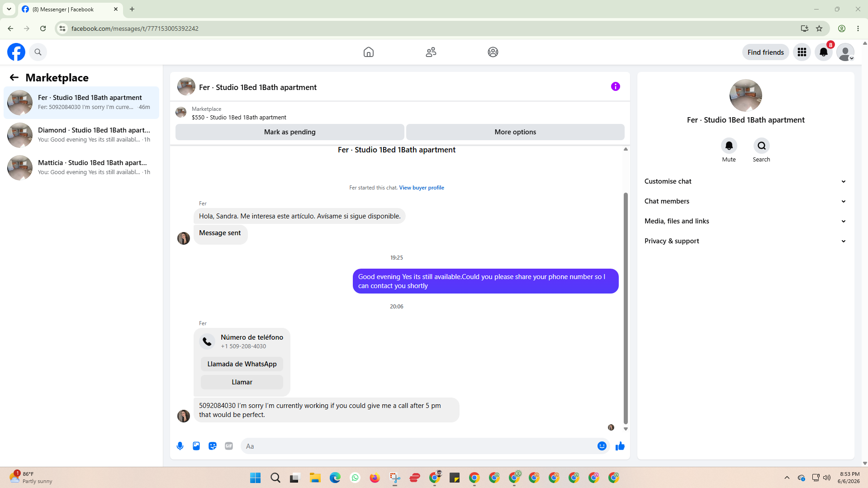Click Fer's avatar beside the last message
Viewport: 868px width, 488px height.
(x=184, y=416)
